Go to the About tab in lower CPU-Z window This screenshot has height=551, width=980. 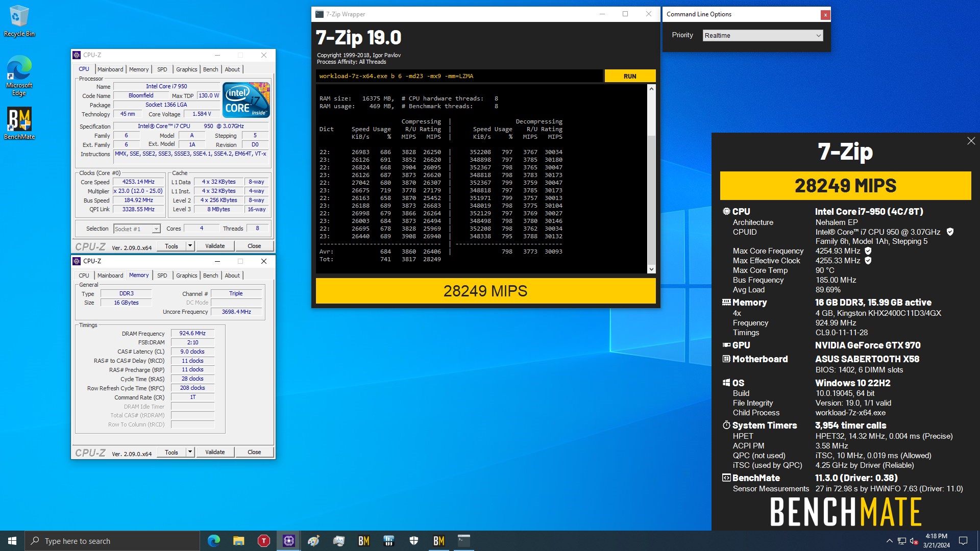[232, 275]
